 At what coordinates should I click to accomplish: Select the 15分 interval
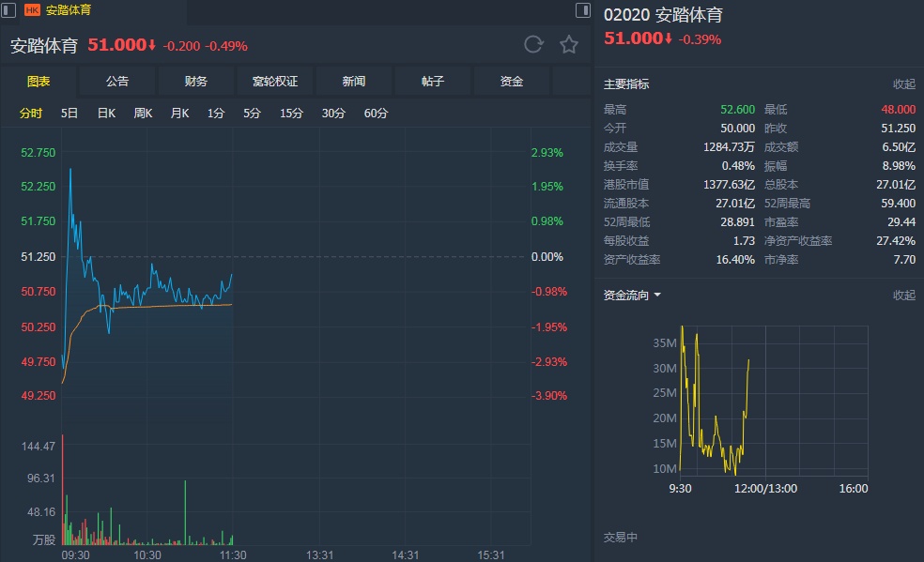(x=291, y=113)
